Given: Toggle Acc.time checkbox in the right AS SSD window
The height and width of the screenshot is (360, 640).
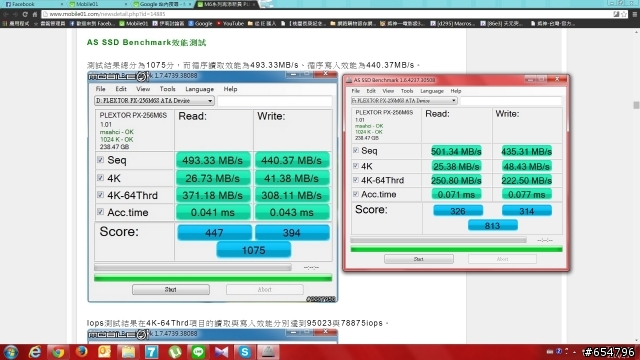Looking at the screenshot, I should tap(356, 194).
